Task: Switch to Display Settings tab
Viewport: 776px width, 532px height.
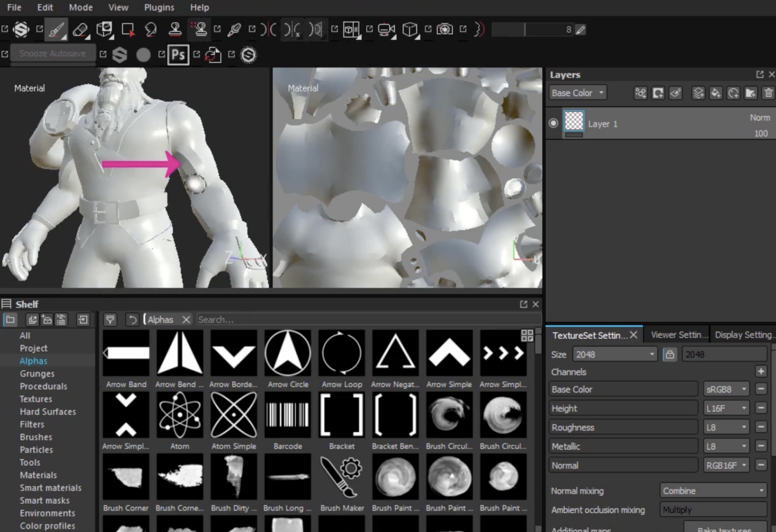Action: click(x=743, y=335)
